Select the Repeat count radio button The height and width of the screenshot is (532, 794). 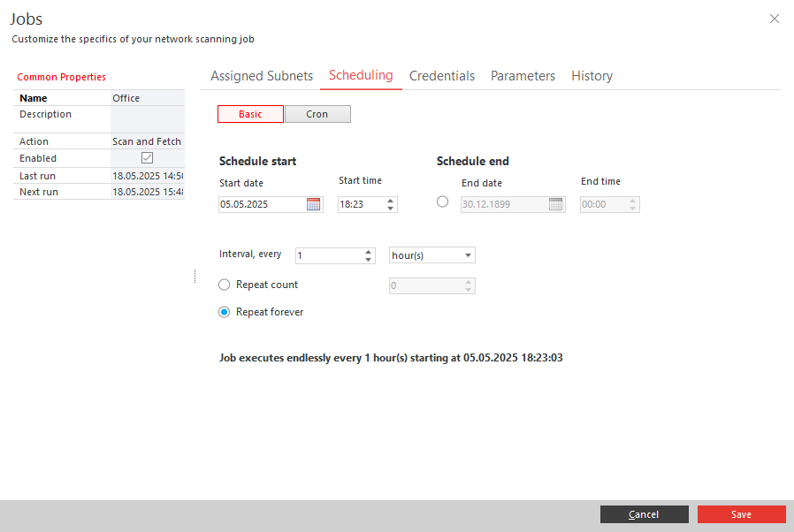click(x=225, y=285)
